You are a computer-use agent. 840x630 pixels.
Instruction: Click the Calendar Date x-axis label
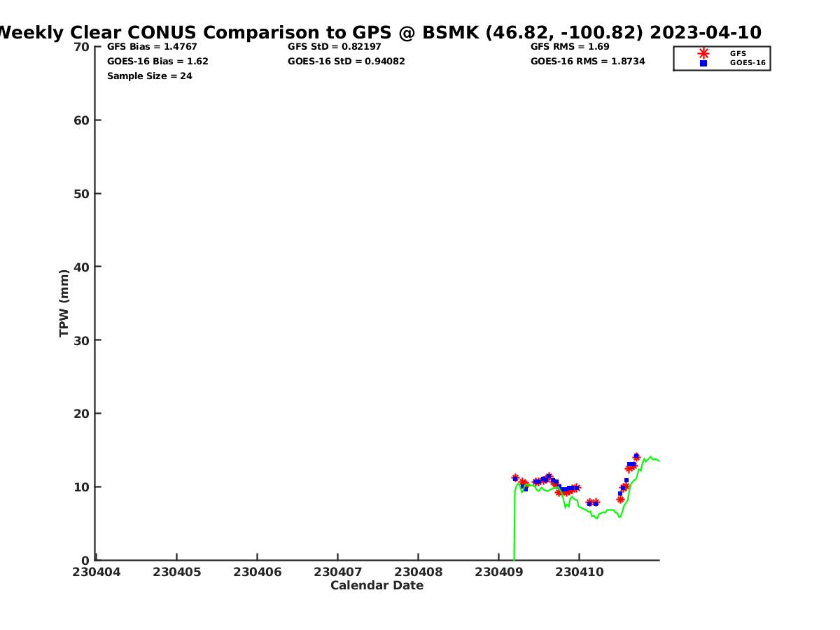(x=377, y=586)
